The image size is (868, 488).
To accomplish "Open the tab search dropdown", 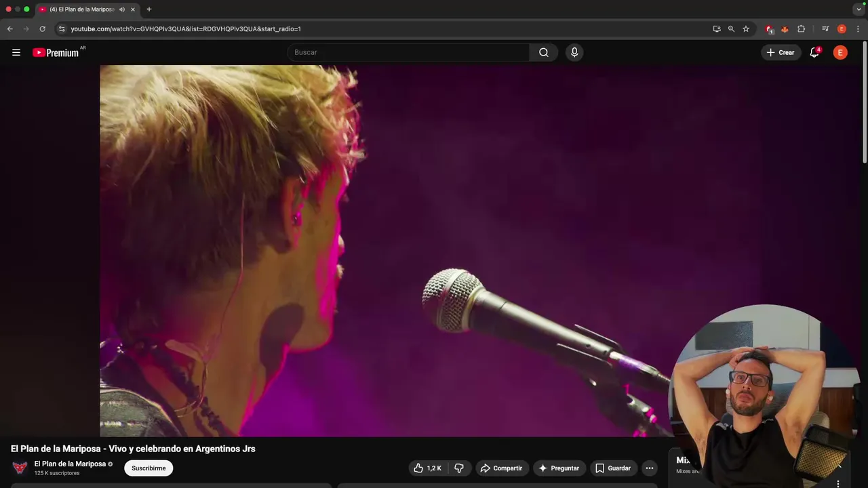I will point(859,9).
